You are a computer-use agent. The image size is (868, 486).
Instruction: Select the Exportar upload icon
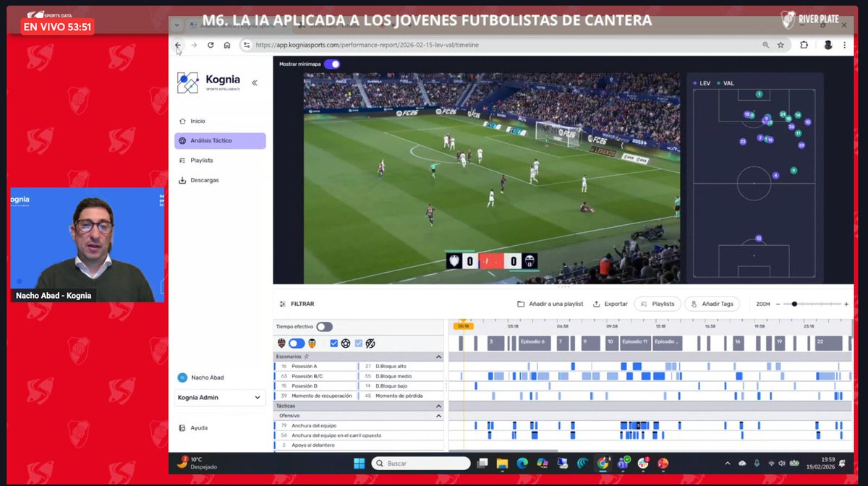pos(597,304)
